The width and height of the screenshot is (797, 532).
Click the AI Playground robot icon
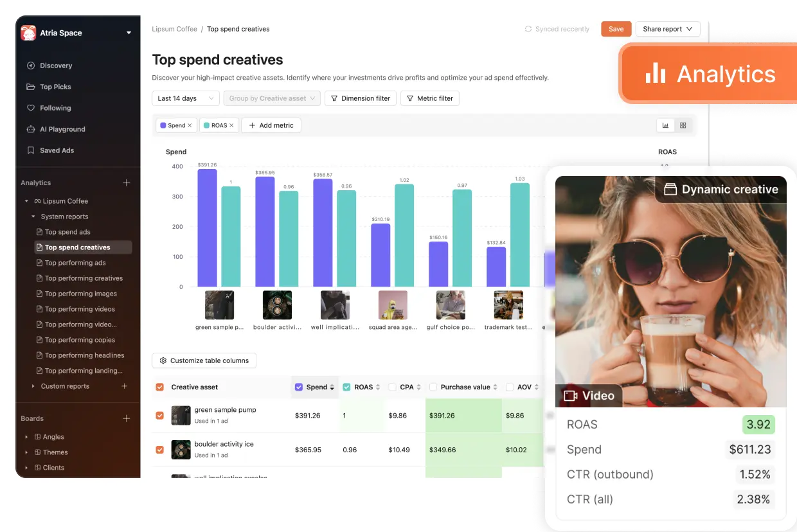(30, 129)
